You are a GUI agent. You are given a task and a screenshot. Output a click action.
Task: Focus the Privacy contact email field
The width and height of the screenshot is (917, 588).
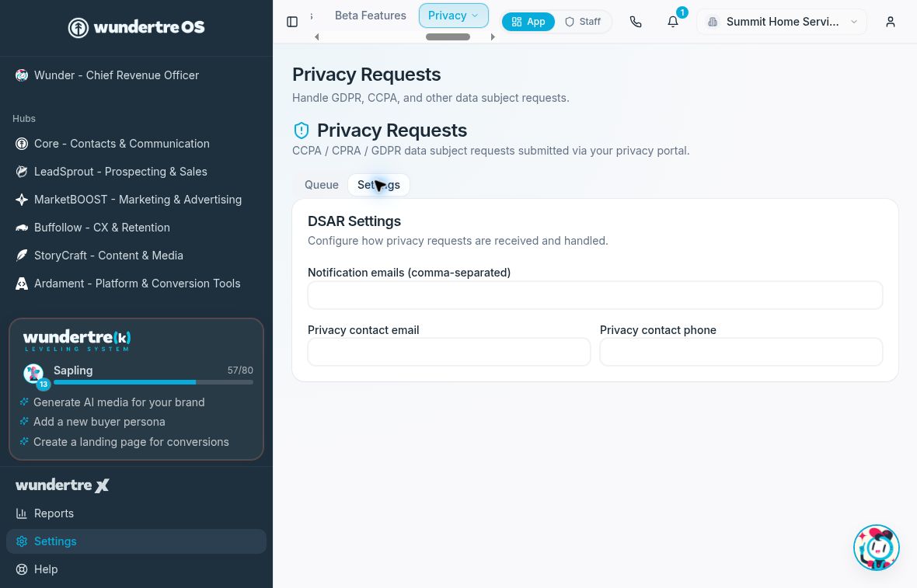[x=449, y=352]
